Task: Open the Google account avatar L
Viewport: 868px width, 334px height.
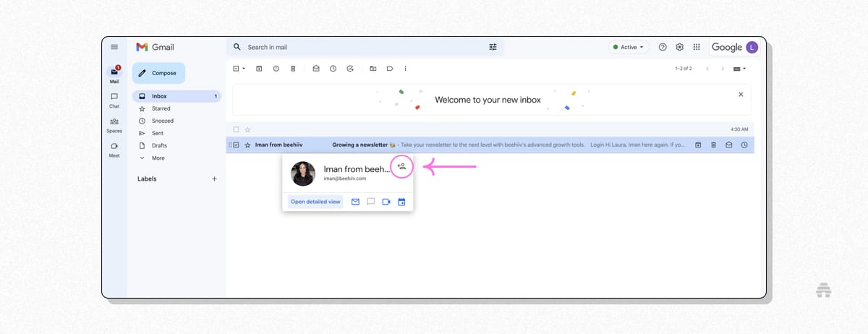Action: [x=752, y=47]
